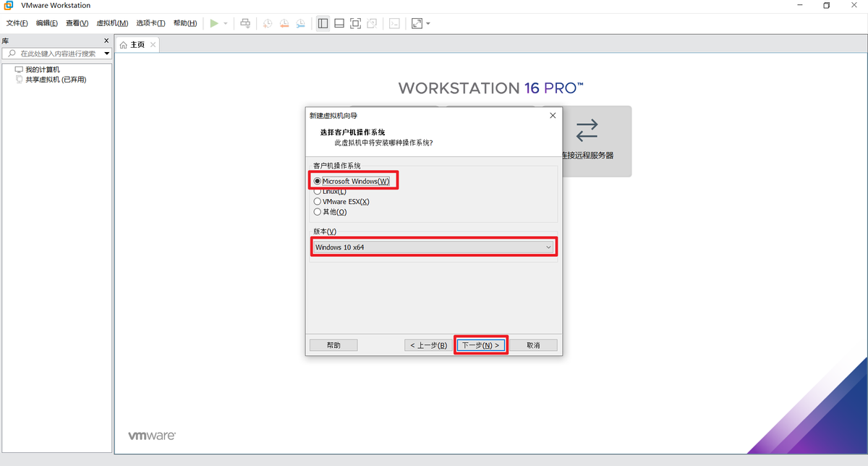
Task: Click the revert to snapshot icon
Action: pos(284,23)
